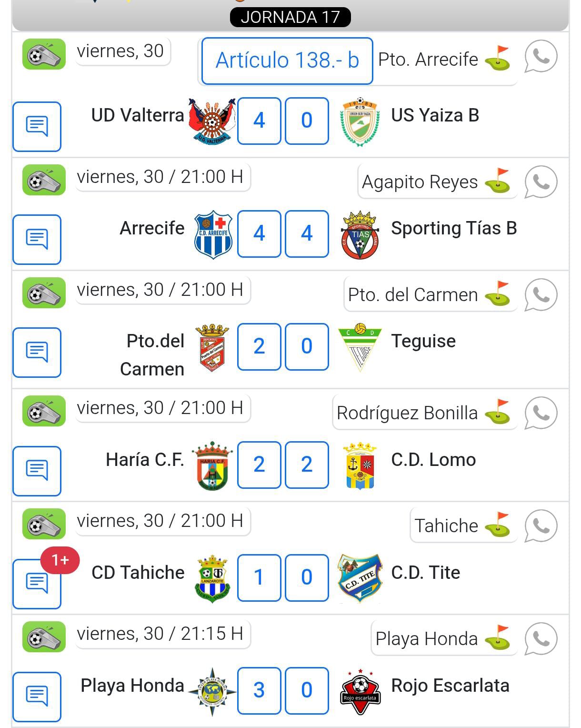Select the JORNADA 17 header
This screenshot has height=728, width=581.
[290, 17]
